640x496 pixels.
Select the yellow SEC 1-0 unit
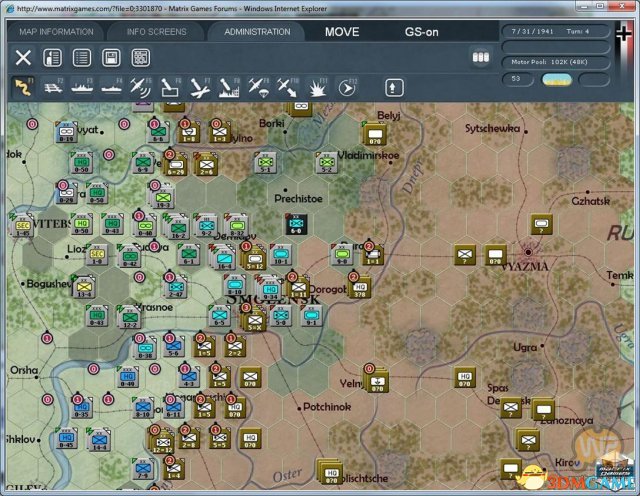click(x=97, y=255)
